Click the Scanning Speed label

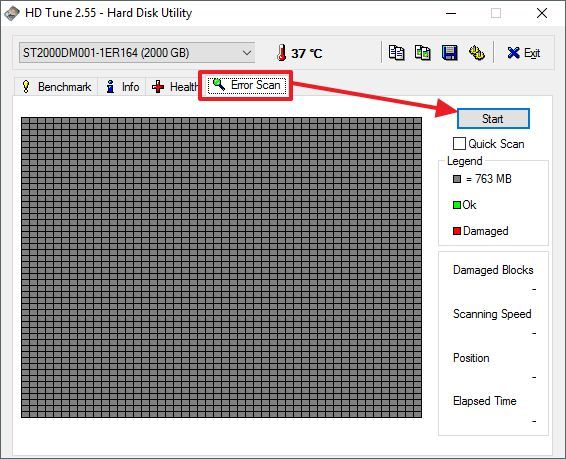(x=492, y=314)
